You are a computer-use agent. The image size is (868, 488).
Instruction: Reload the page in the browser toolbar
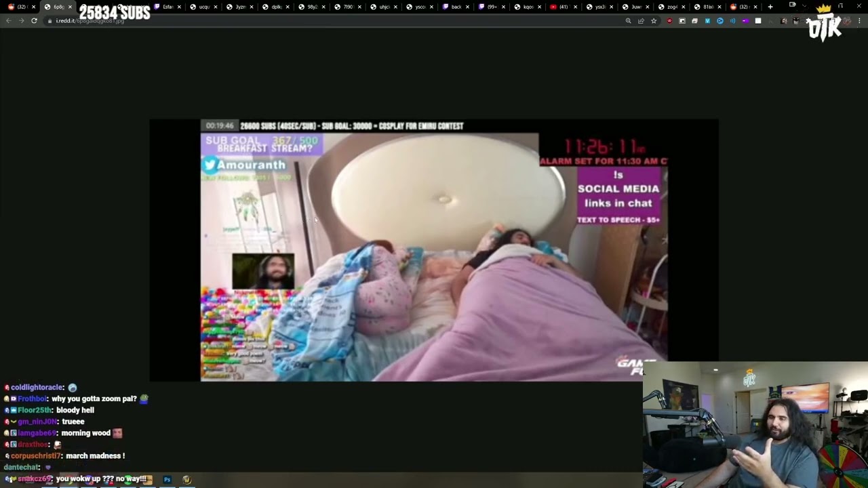pyautogui.click(x=34, y=21)
